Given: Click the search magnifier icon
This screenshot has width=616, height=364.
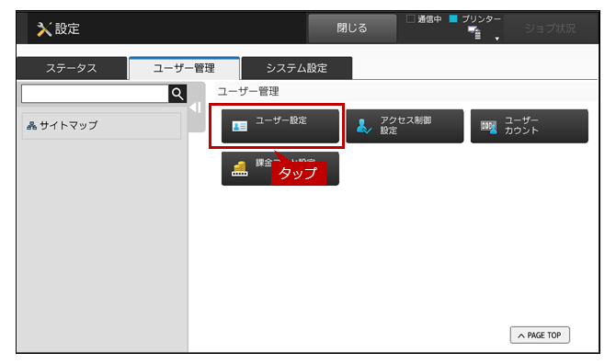Looking at the screenshot, I should point(177,94).
